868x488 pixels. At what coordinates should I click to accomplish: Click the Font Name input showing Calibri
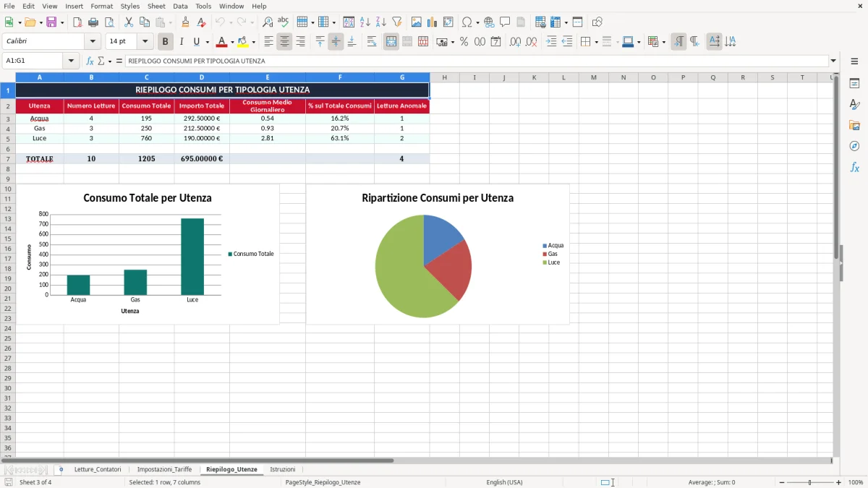coord(45,42)
